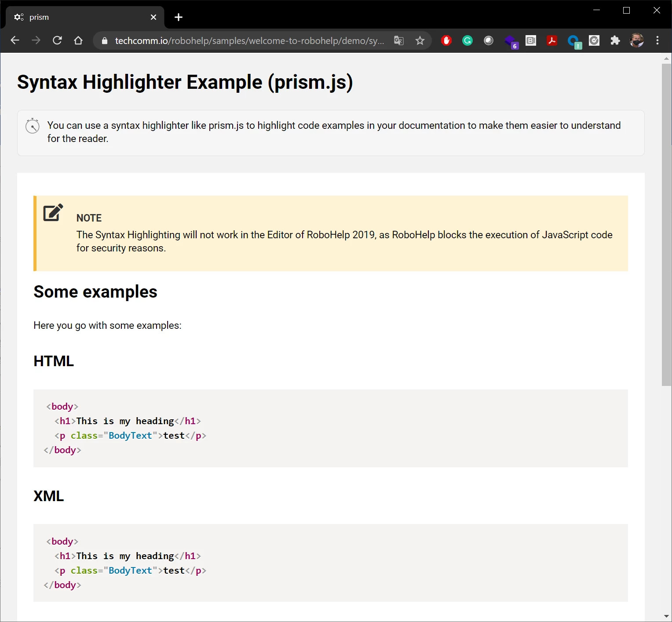Screen dimensions: 672x622
Task: Open the purple extension with badge 6
Action: [511, 42]
